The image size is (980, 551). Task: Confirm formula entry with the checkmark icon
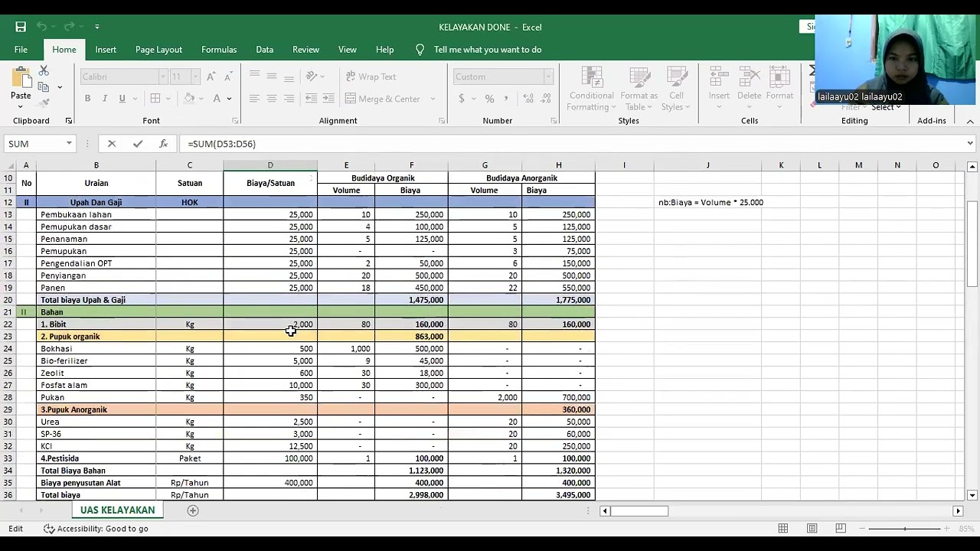[x=138, y=144]
